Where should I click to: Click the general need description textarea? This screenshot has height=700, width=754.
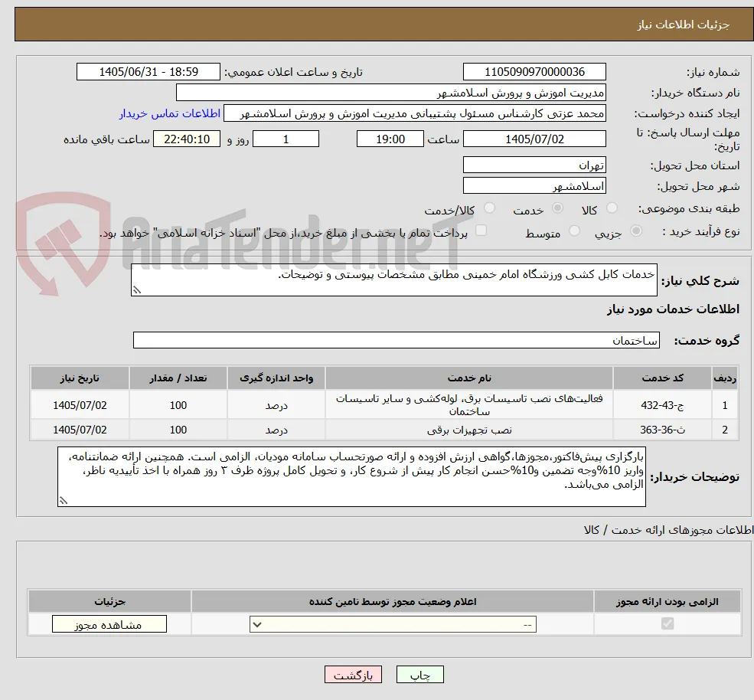(393, 280)
